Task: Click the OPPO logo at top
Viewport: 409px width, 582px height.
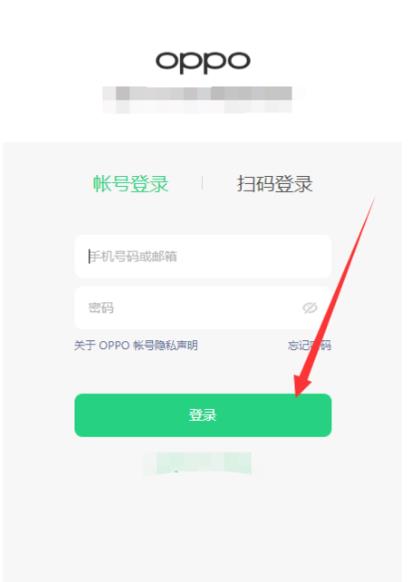Action: click(203, 62)
